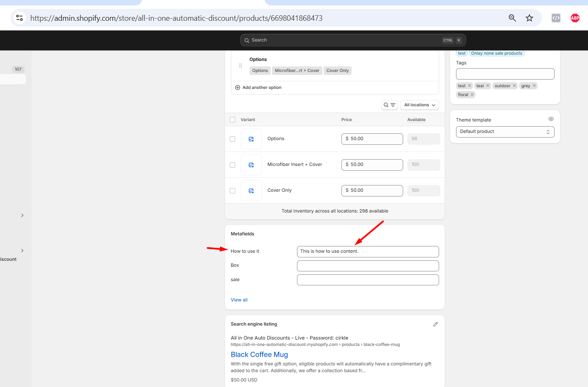
Task: Check the Options variant checkbox
Action: point(232,139)
